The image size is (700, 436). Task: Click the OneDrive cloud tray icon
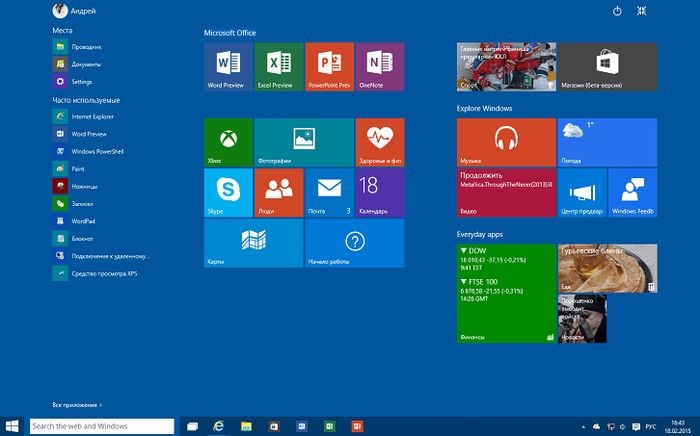tap(596, 427)
